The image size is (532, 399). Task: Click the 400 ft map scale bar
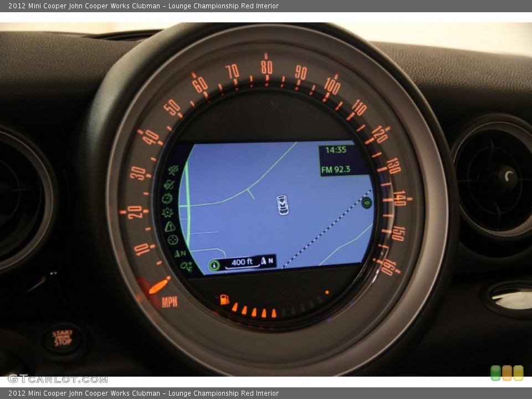(x=242, y=263)
